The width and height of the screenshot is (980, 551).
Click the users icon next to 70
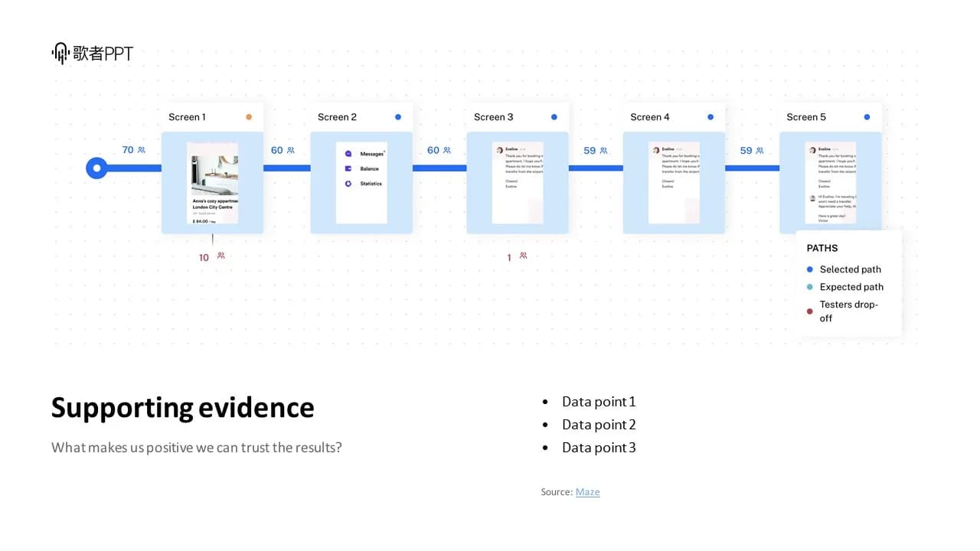tap(142, 150)
